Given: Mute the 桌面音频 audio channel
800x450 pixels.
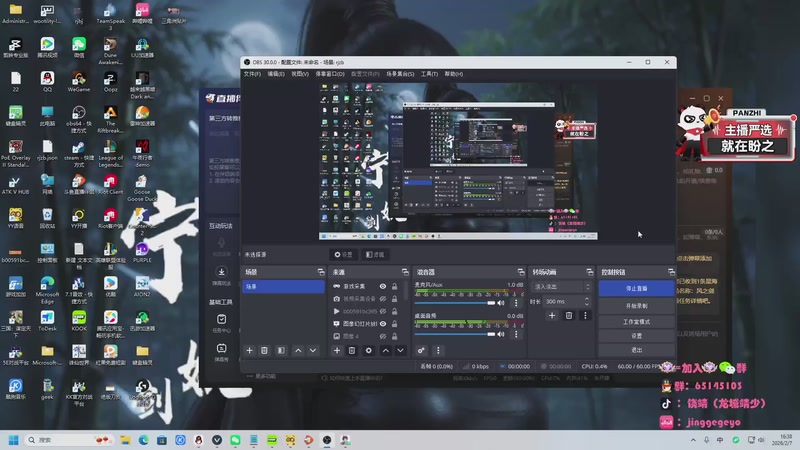Looking at the screenshot, I should pyautogui.click(x=501, y=334).
